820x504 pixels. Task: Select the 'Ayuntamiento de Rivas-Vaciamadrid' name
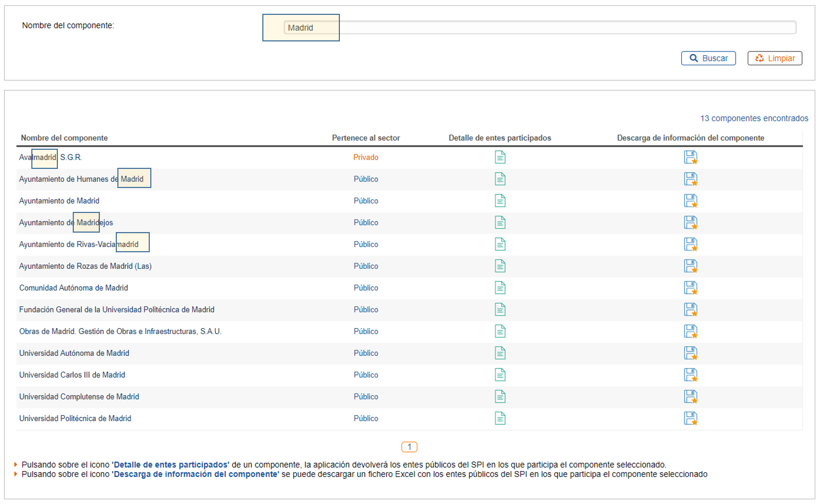tap(79, 244)
